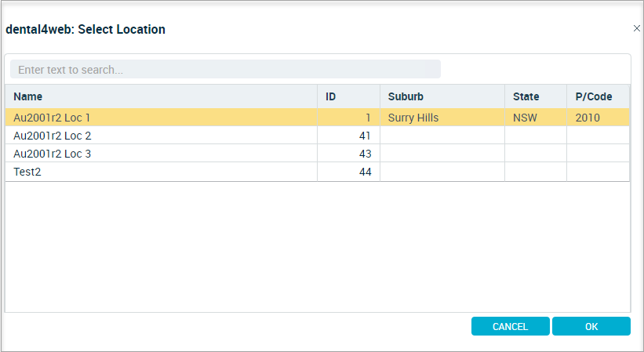Select the Au2001r2 Loc 3 row
Viewport: 644px width, 352px height.
pos(317,154)
